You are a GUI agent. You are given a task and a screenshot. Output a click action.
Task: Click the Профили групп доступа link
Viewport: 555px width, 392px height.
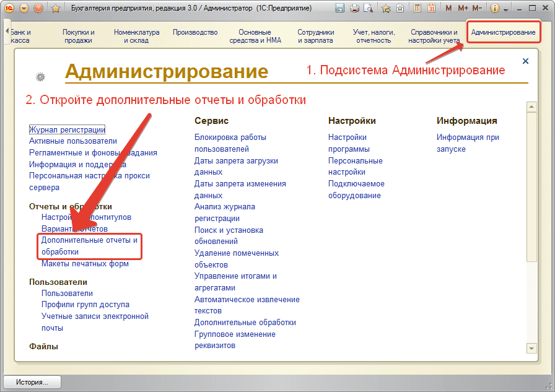(x=85, y=304)
